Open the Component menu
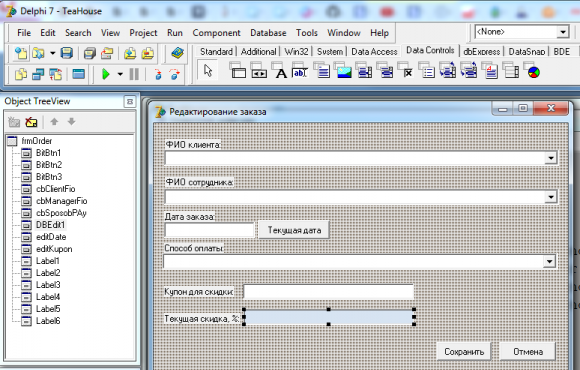Image resolution: width=580 pixels, height=370 pixels. click(216, 33)
